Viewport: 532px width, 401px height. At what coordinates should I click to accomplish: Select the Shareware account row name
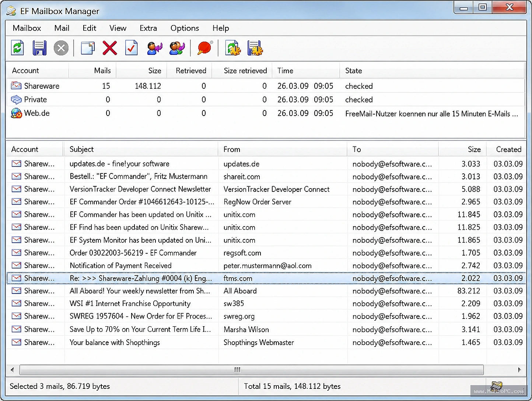(x=42, y=86)
